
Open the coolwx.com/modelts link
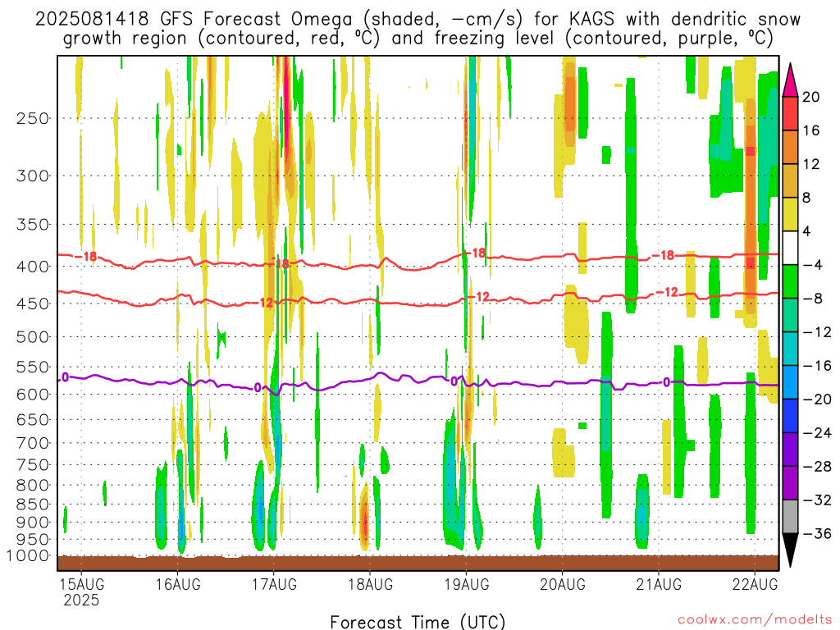[x=755, y=620]
